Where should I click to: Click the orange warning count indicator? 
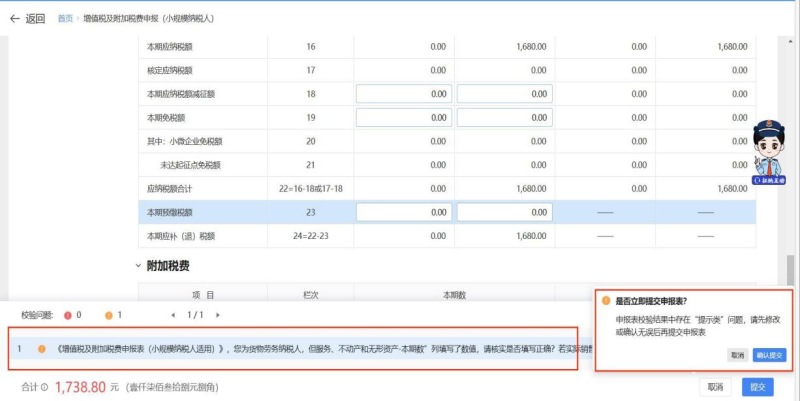(x=109, y=315)
